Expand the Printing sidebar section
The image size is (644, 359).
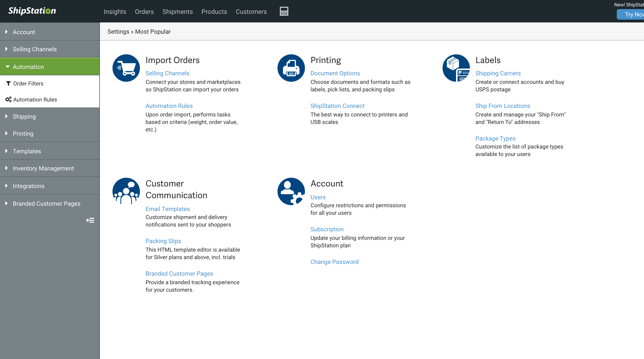pyautogui.click(x=50, y=134)
